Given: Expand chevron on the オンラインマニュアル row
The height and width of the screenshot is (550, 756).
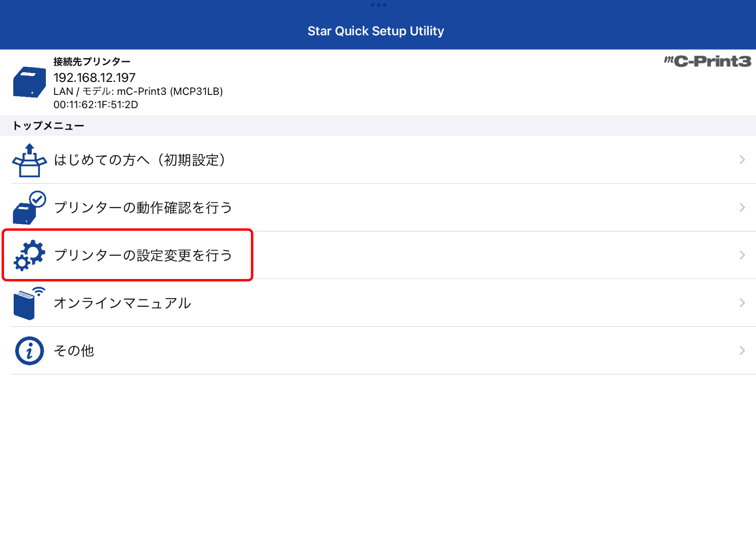Looking at the screenshot, I should coord(742,303).
